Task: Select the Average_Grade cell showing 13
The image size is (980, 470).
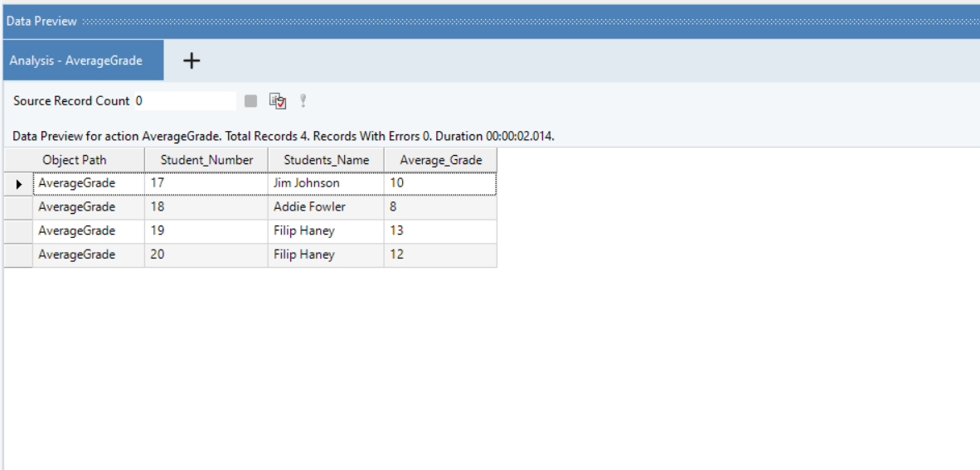Action: (440, 231)
